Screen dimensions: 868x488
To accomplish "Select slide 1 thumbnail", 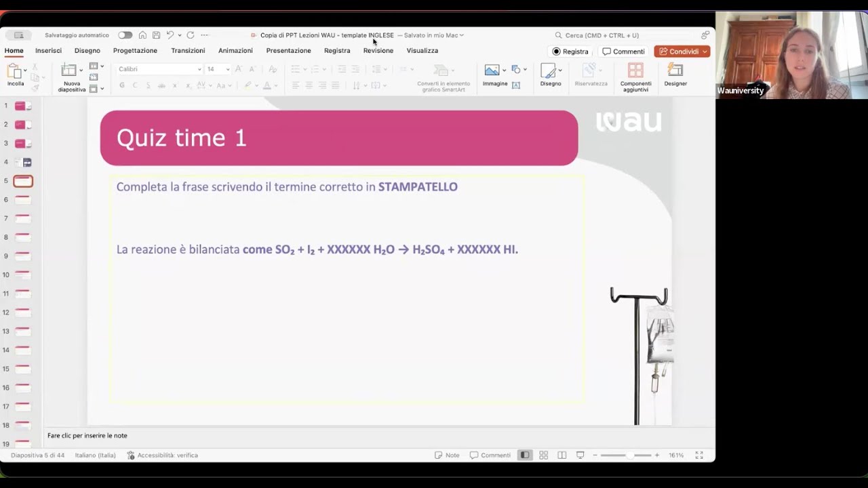I will pos(23,106).
